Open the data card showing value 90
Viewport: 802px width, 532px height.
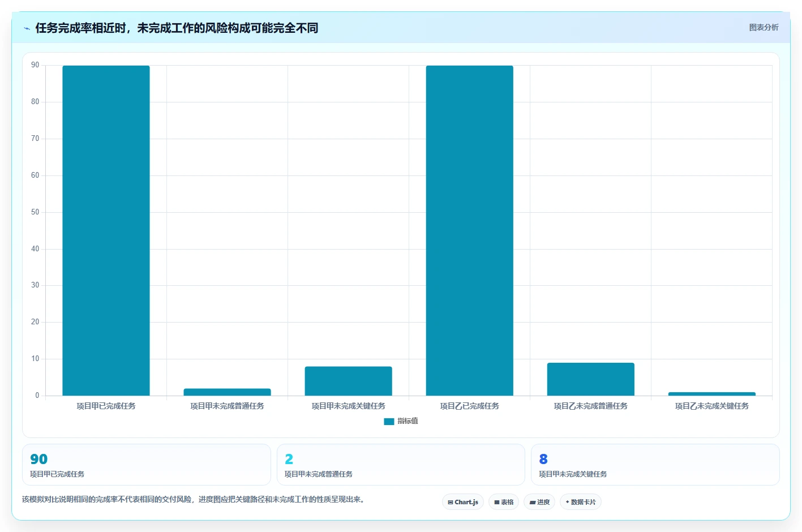click(147, 465)
